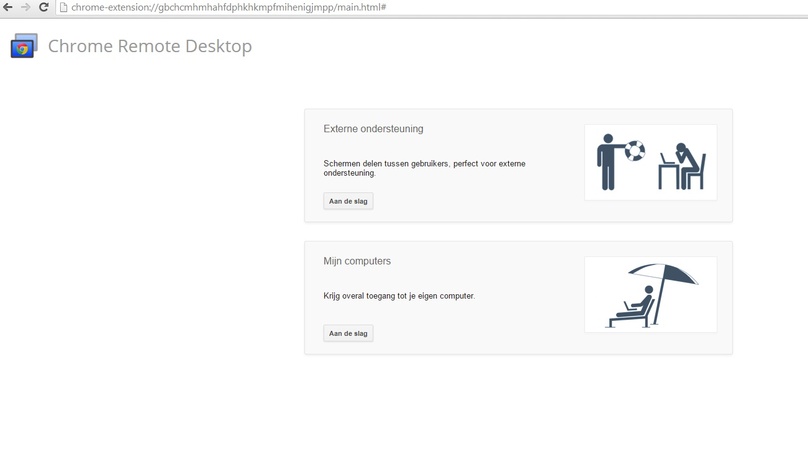Viewport: 808px width, 460px height.
Task: Click Aan de slag under Externe ondersteuning
Action: [x=348, y=201]
